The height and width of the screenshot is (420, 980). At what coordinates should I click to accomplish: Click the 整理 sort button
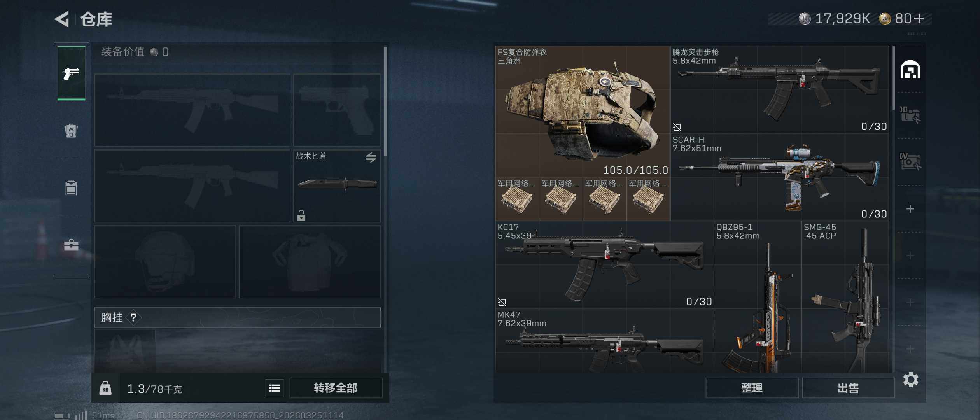[752, 388]
